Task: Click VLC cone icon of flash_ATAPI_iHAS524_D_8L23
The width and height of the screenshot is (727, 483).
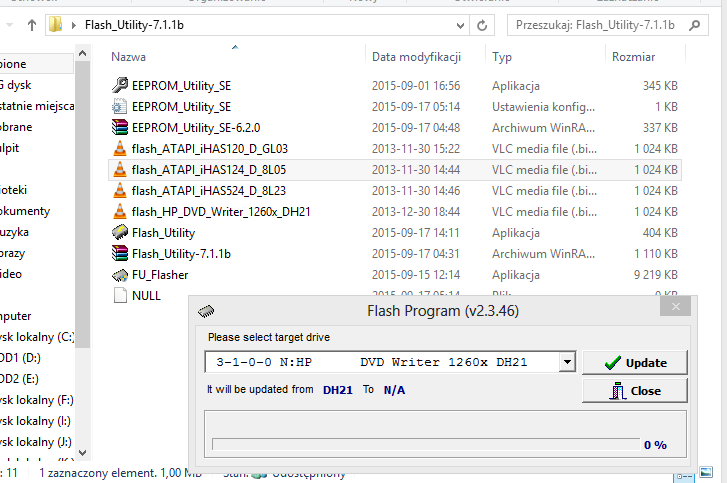Action: [x=120, y=191]
